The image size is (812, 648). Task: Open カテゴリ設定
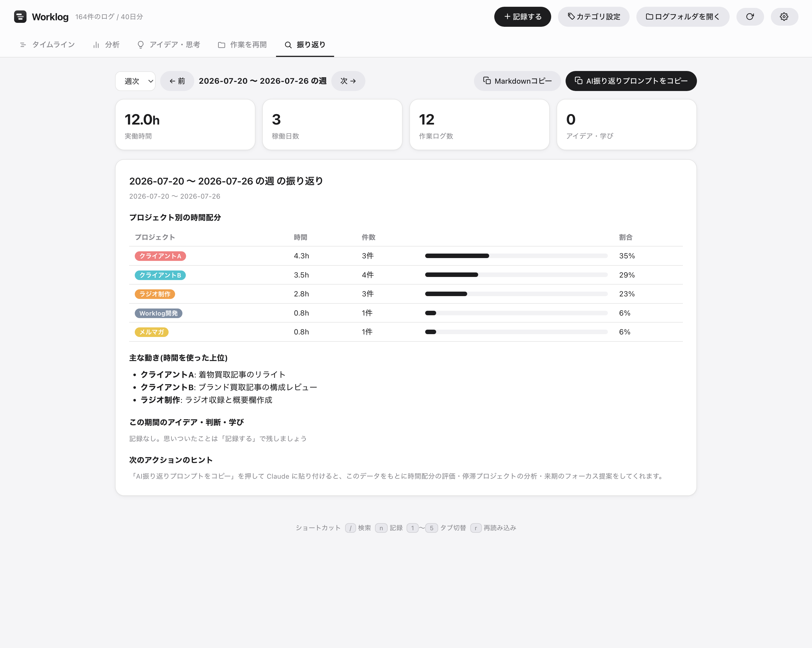click(593, 17)
